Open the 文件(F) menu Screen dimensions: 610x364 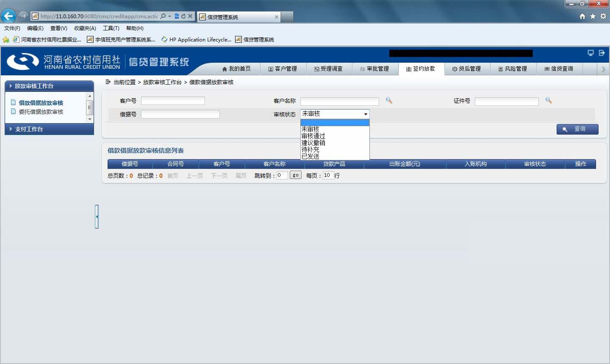pos(12,28)
